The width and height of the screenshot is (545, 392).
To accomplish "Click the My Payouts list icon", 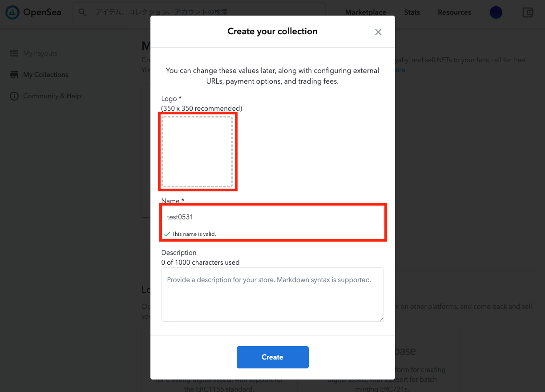I will [14, 53].
